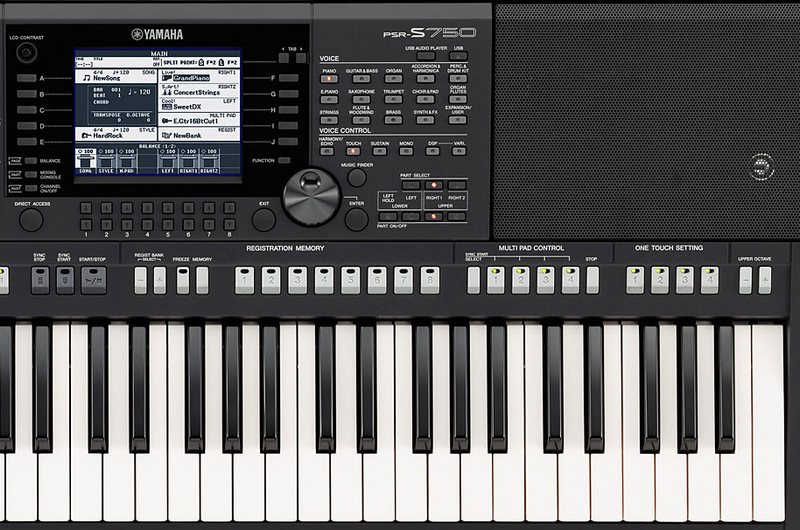Recall Registration Memory 8
Image resolution: width=800 pixels, height=530 pixels.
430,280
